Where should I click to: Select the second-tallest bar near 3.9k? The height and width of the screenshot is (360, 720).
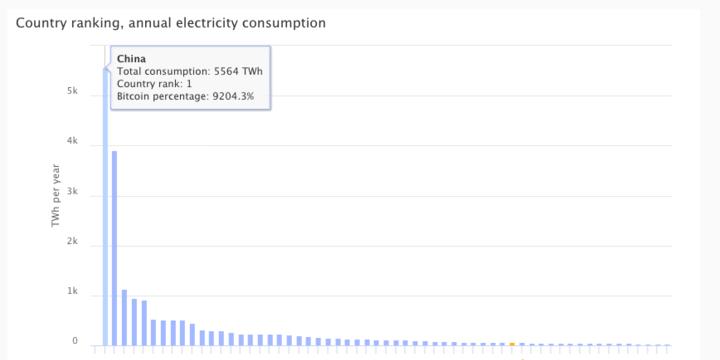coord(114,248)
